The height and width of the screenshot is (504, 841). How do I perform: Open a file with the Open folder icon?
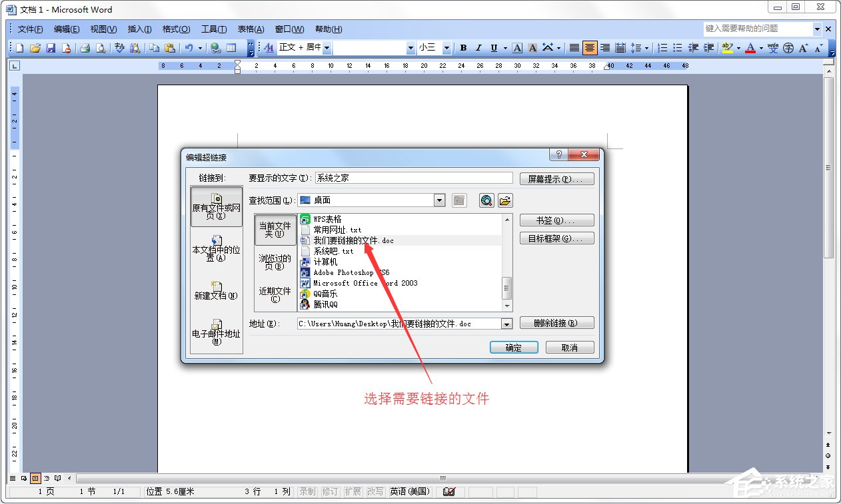(35, 48)
